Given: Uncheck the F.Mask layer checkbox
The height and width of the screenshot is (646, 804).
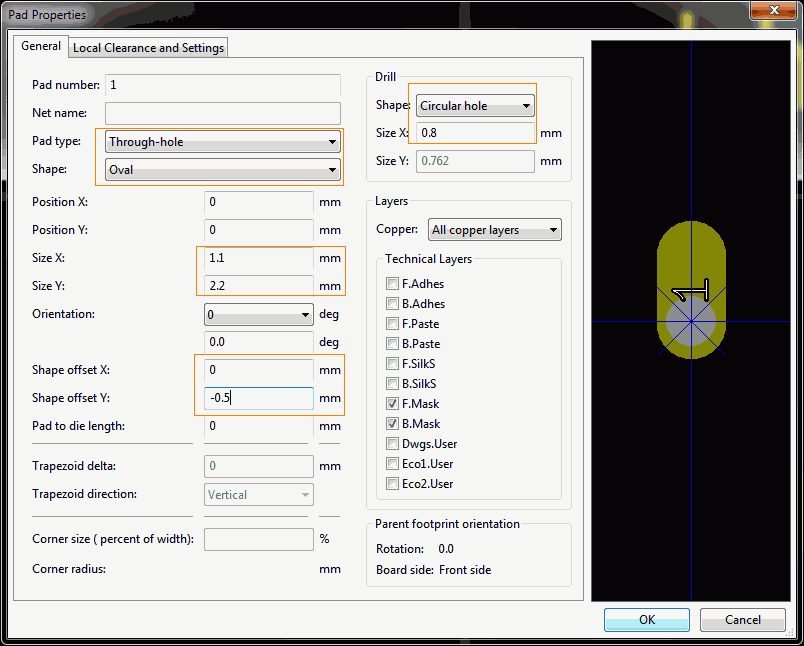Looking at the screenshot, I should click(x=393, y=404).
